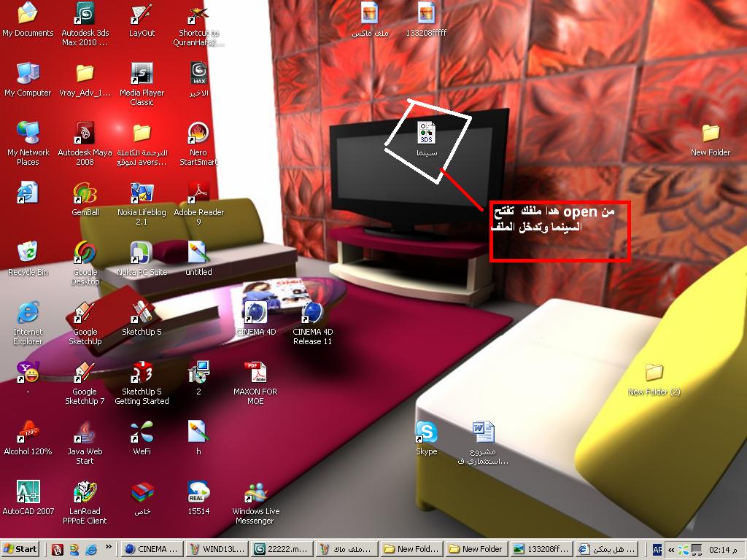Select the image file named h
Image resolution: width=747 pixels, height=560 pixels.
pyautogui.click(x=198, y=438)
